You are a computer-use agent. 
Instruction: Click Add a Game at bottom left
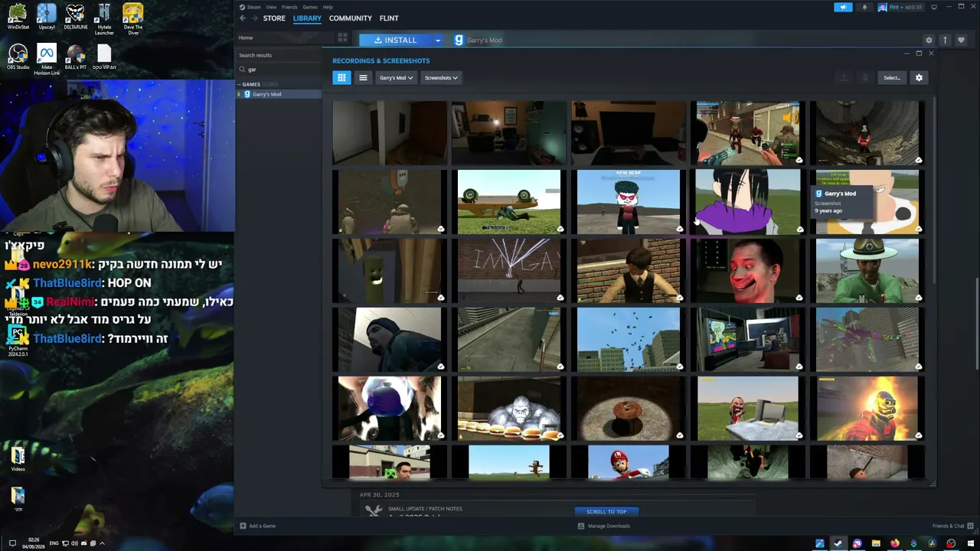point(257,526)
